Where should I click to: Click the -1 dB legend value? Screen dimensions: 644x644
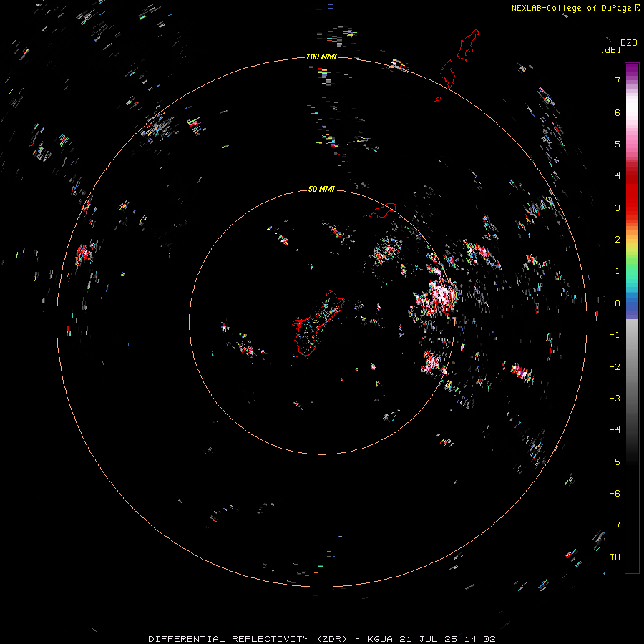pyautogui.click(x=615, y=335)
